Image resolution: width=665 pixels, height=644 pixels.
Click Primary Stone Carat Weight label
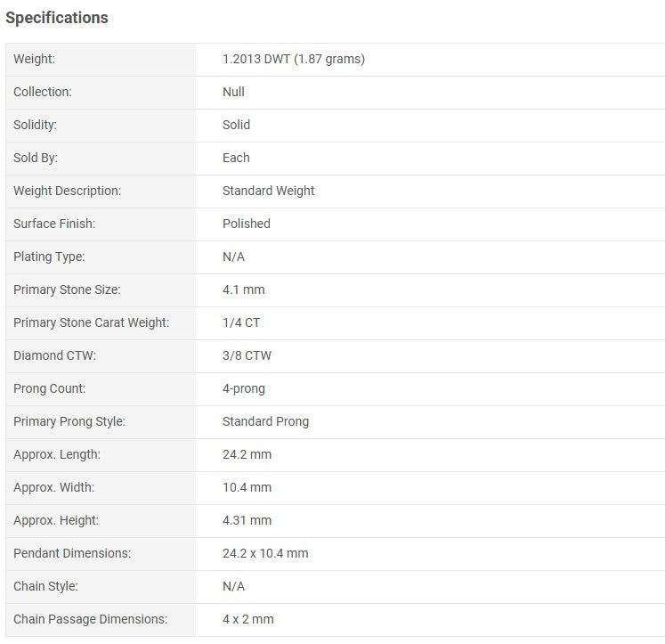[91, 322]
